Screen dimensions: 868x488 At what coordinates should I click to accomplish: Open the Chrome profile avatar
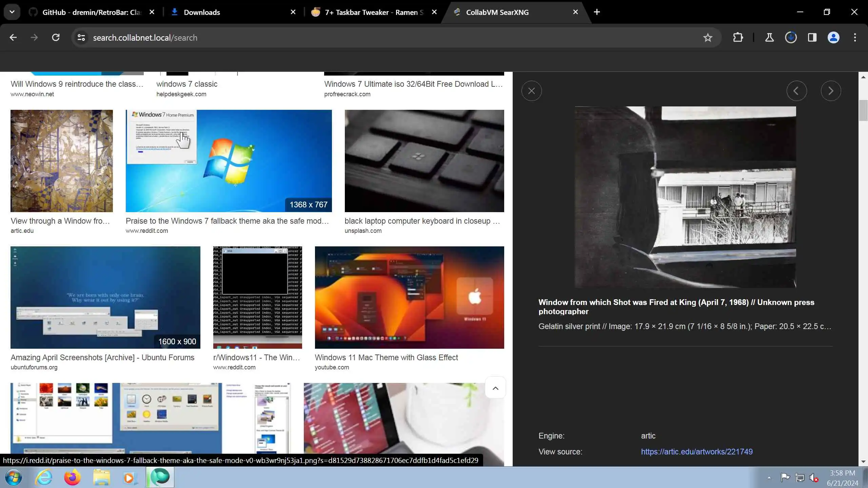click(833, 38)
